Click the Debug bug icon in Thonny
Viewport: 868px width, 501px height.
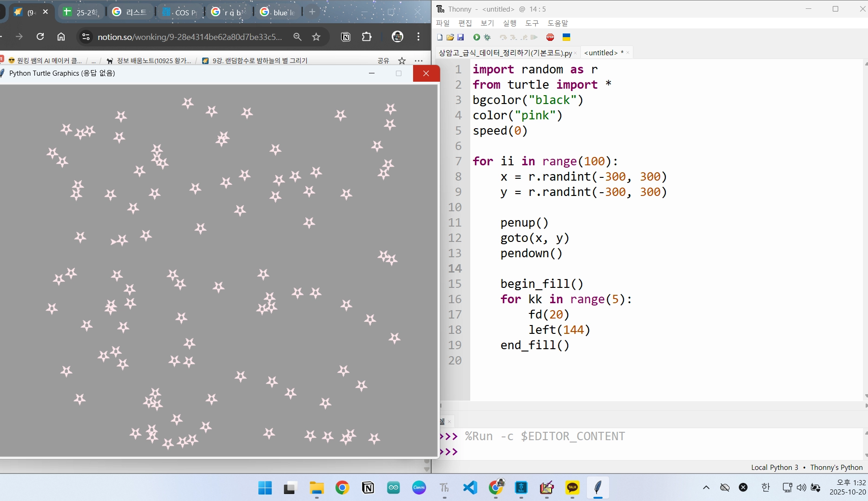487,37
